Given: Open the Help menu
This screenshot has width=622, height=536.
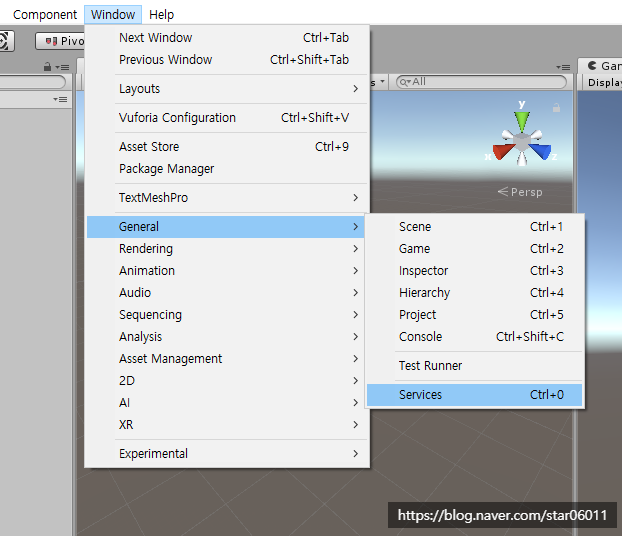Looking at the screenshot, I should [161, 15].
